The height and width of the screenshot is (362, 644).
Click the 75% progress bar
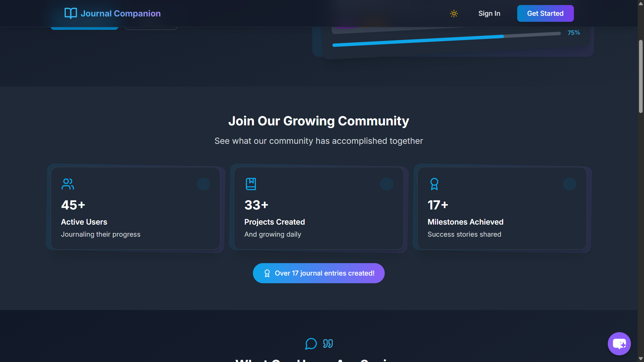click(446, 39)
